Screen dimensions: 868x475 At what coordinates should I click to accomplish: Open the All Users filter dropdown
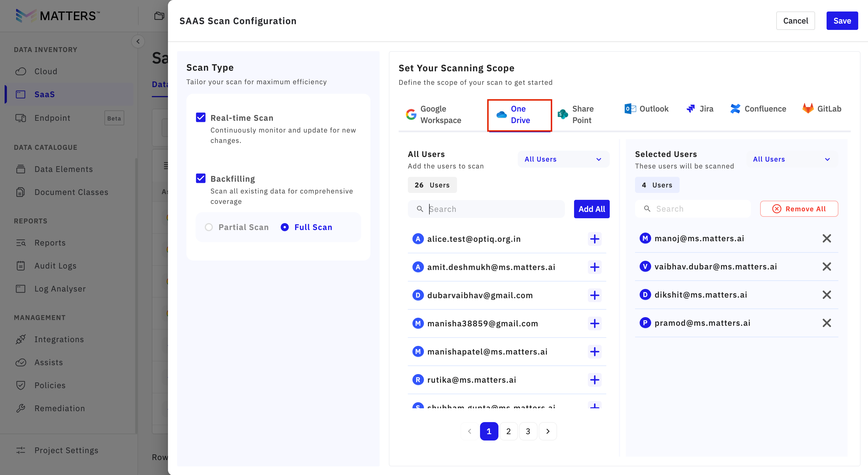[x=563, y=159]
